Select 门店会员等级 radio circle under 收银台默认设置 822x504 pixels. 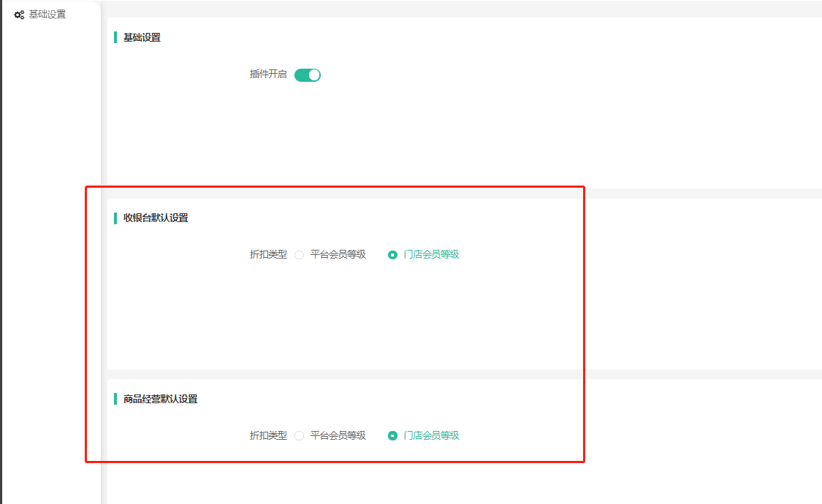[393, 255]
